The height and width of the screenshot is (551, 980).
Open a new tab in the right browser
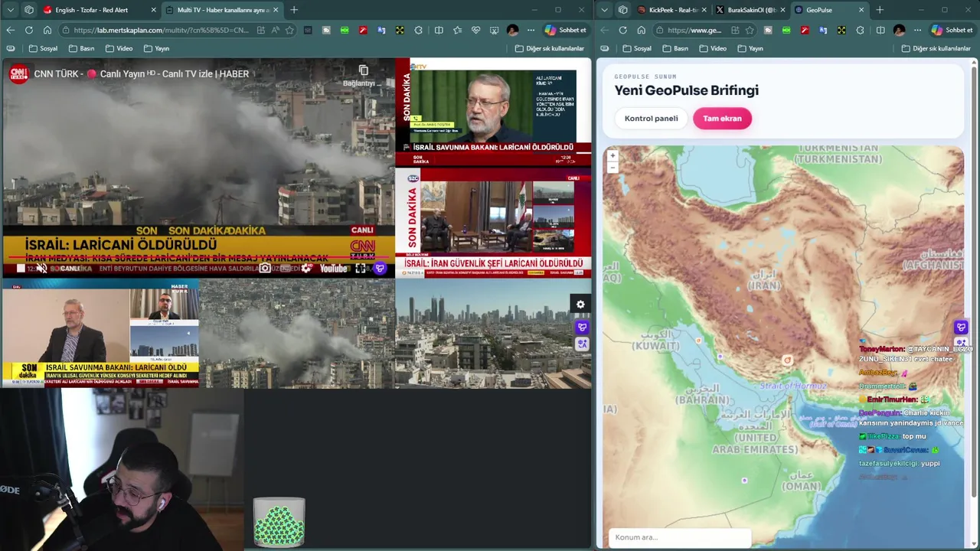[880, 10]
